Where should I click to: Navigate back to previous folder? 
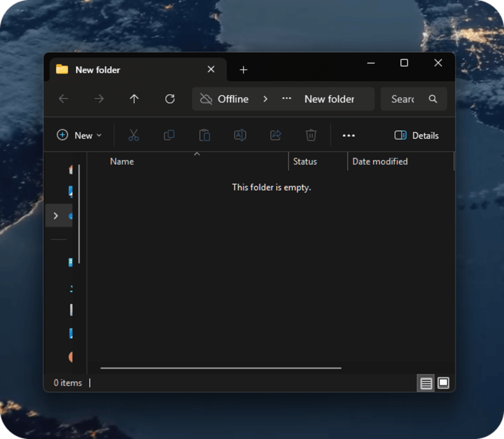[x=64, y=99]
